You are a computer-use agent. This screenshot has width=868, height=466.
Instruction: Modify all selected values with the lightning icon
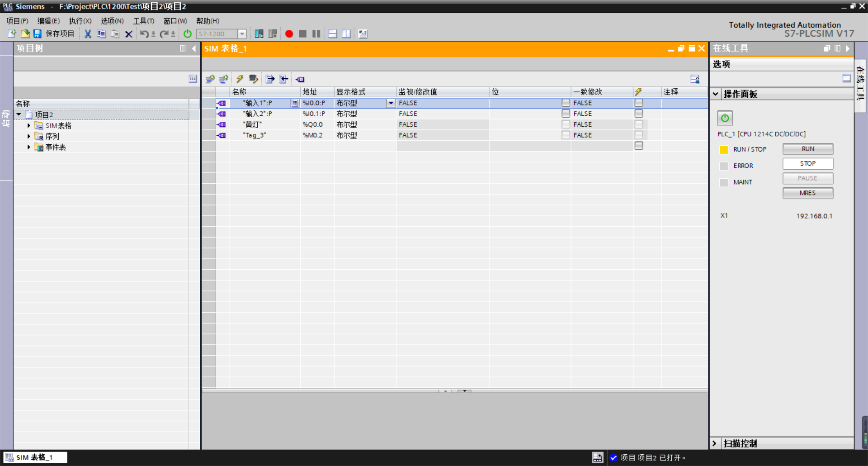pos(240,79)
